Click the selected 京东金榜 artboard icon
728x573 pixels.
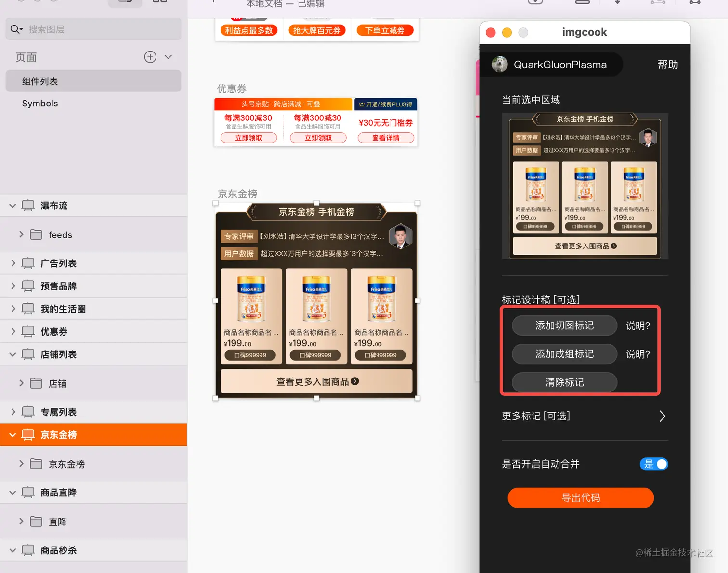coord(28,435)
